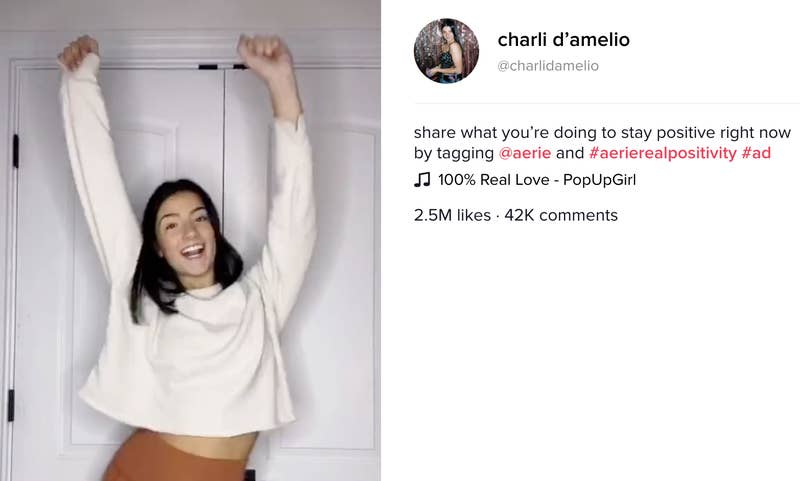Open the circular profile avatar photo

click(x=446, y=51)
